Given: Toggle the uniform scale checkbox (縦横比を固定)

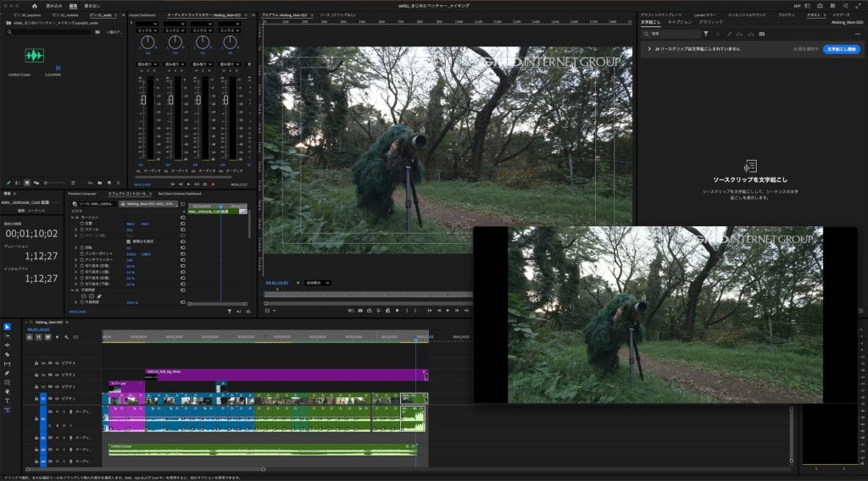Looking at the screenshot, I should (128, 241).
